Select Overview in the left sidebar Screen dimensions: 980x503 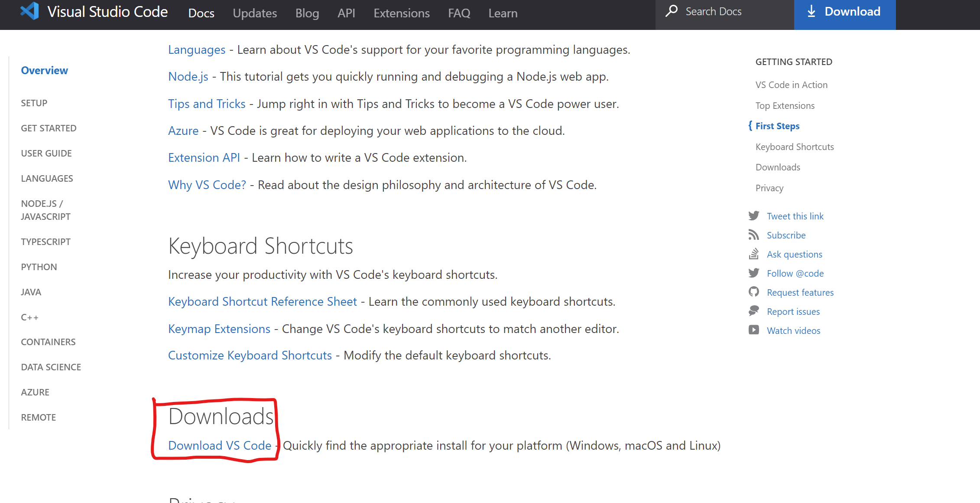click(x=45, y=70)
